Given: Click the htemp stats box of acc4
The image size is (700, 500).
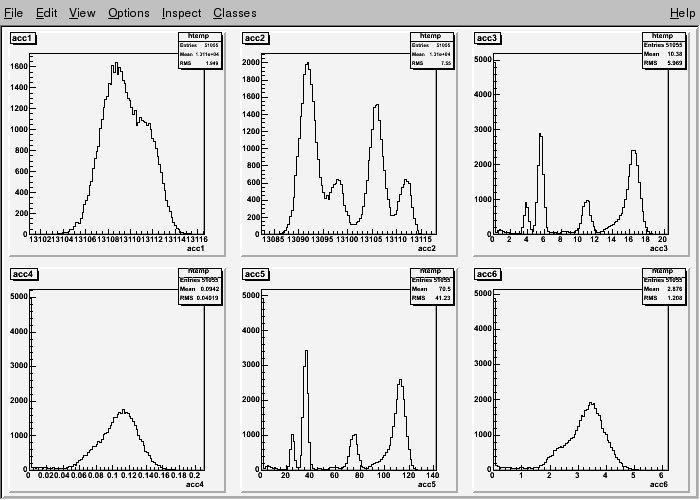Looking at the screenshot, I should [200, 286].
